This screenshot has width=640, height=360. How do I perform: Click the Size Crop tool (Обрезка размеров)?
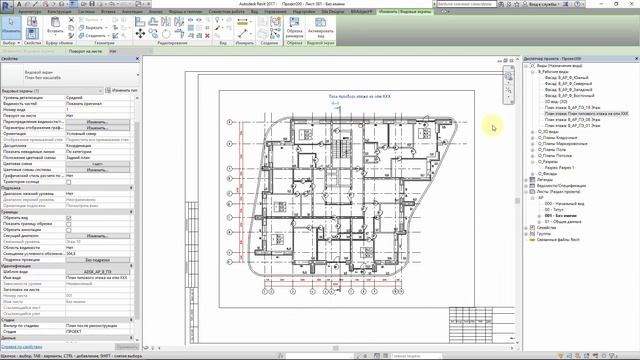(294, 27)
